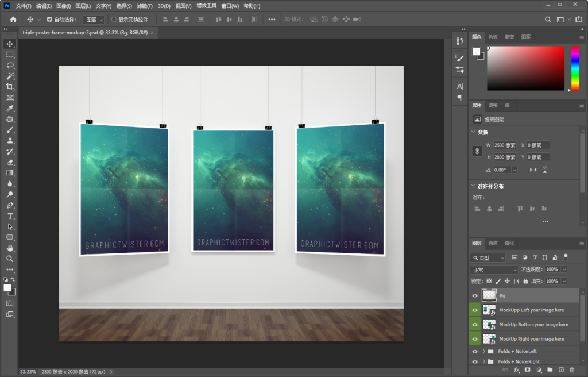Viewport: 588px width, 377px height.
Task: Hide the MockUpp Left layer
Action: tap(475, 310)
